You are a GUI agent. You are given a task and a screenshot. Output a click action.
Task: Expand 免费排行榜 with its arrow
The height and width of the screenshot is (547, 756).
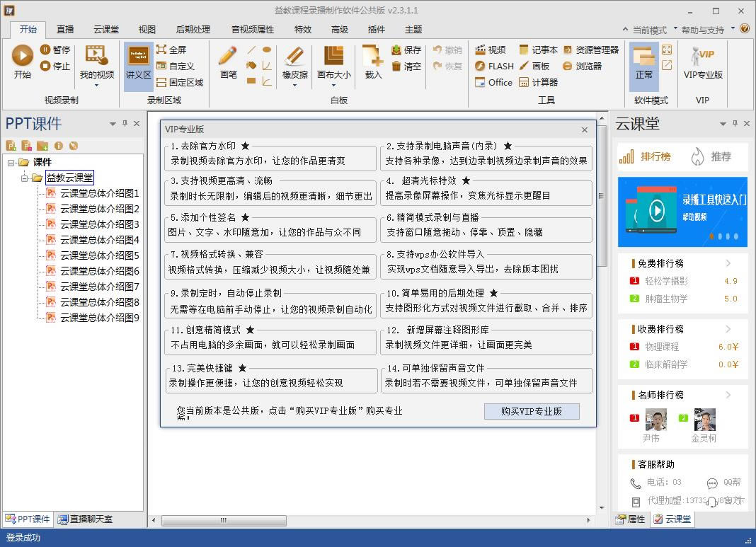tap(728, 263)
